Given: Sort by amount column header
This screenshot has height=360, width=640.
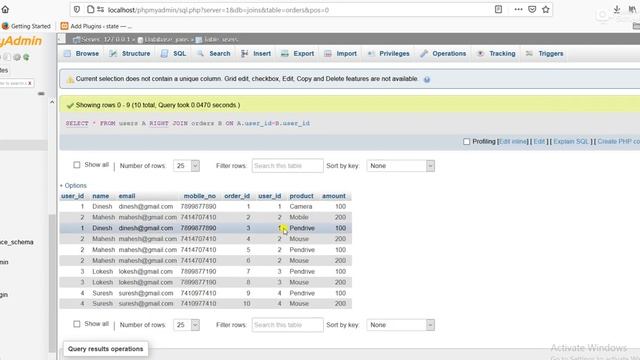Looking at the screenshot, I should [334, 196].
